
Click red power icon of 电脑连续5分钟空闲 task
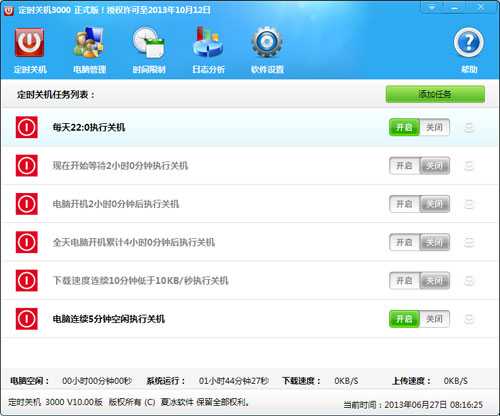click(27, 319)
